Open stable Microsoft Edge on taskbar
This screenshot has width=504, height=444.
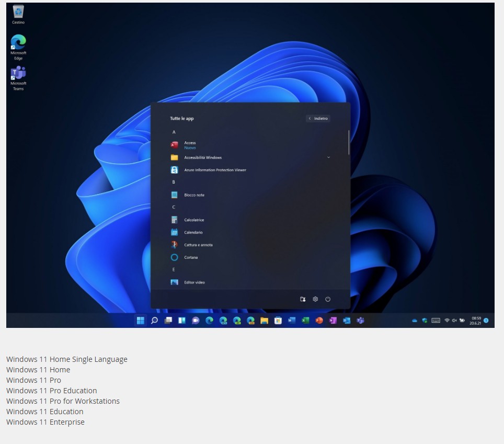209,321
